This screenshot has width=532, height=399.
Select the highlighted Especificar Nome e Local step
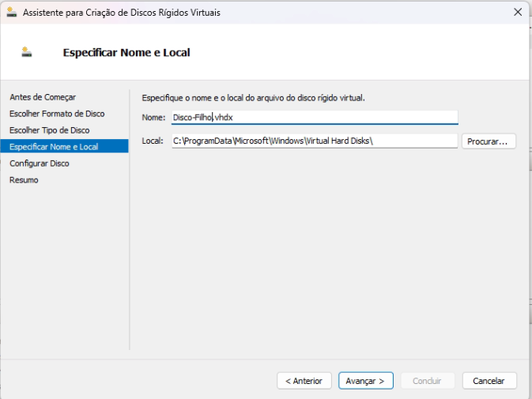[54, 147]
